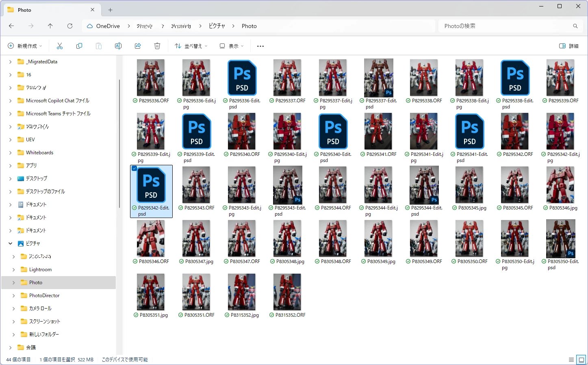Screen dimensions: 588x365
Task: Click the Copy icon in toolbar
Action: (x=79, y=46)
